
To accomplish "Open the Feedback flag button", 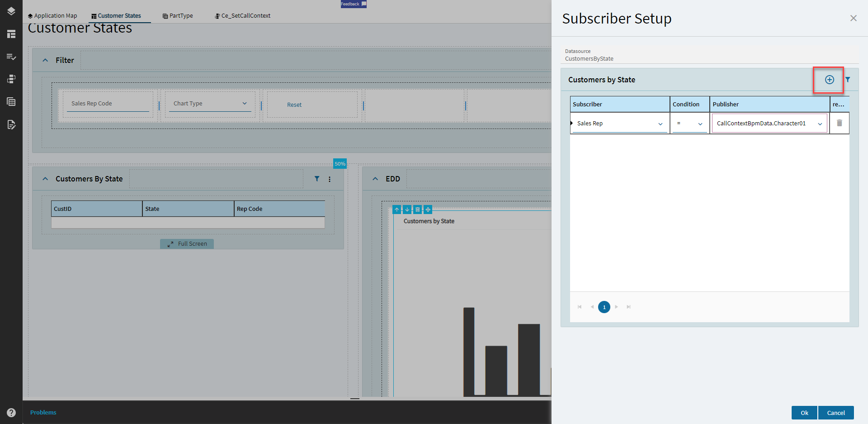I will pos(354,4).
